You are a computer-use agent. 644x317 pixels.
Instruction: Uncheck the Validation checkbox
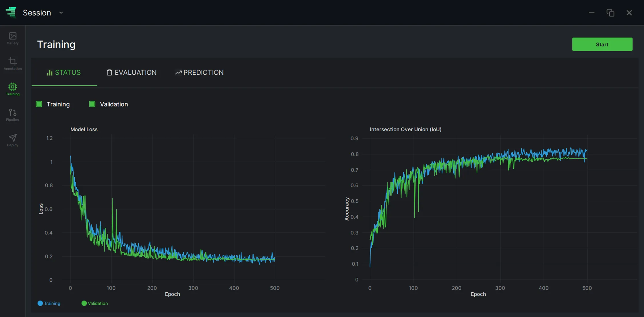pos(92,104)
